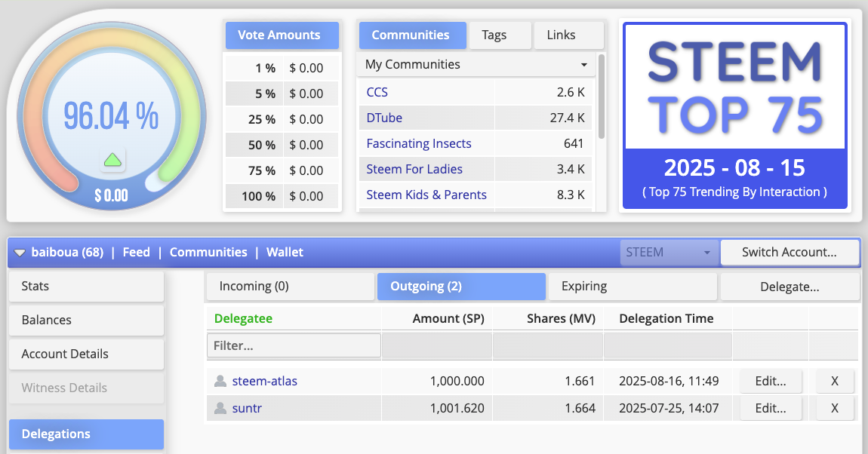Click the Delegatee filter input field
Image resolution: width=868 pixels, height=454 pixels.
(x=294, y=345)
